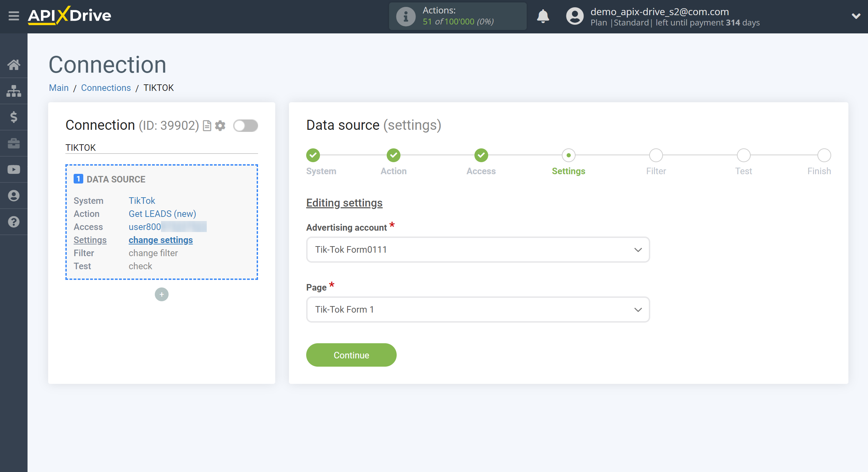This screenshot has width=868, height=472.
Task: Click the add new data source plus button
Action: (161, 294)
